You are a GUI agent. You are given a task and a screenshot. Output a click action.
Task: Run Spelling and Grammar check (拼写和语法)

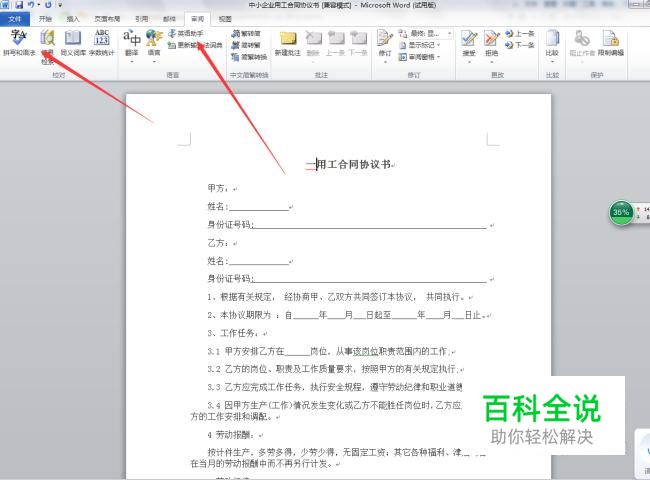19,43
